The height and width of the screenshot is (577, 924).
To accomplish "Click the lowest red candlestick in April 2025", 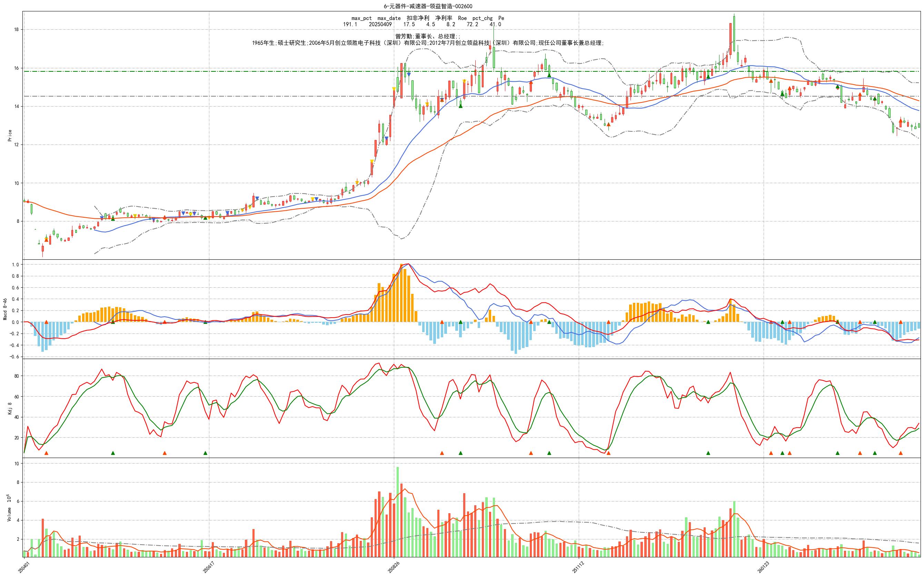I will point(42,248).
